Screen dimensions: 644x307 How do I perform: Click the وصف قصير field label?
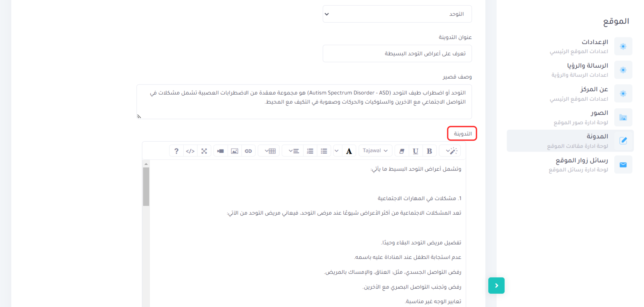tap(457, 77)
